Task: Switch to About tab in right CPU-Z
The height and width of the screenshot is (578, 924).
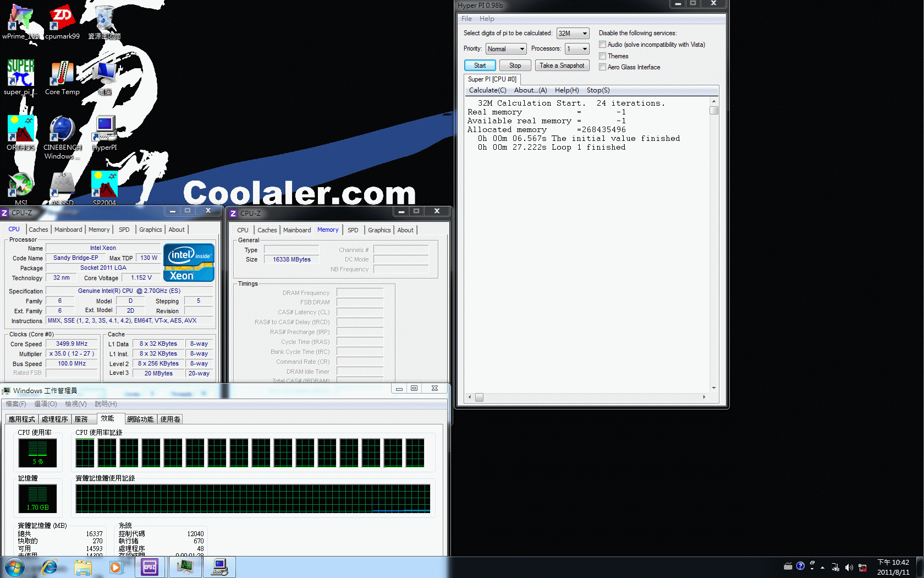Action: [405, 230]
